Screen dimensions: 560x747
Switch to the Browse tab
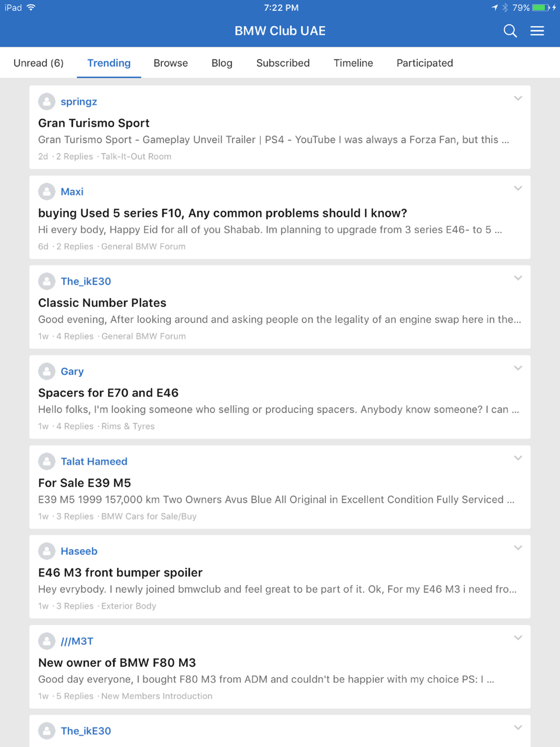(x=171, y=63)
